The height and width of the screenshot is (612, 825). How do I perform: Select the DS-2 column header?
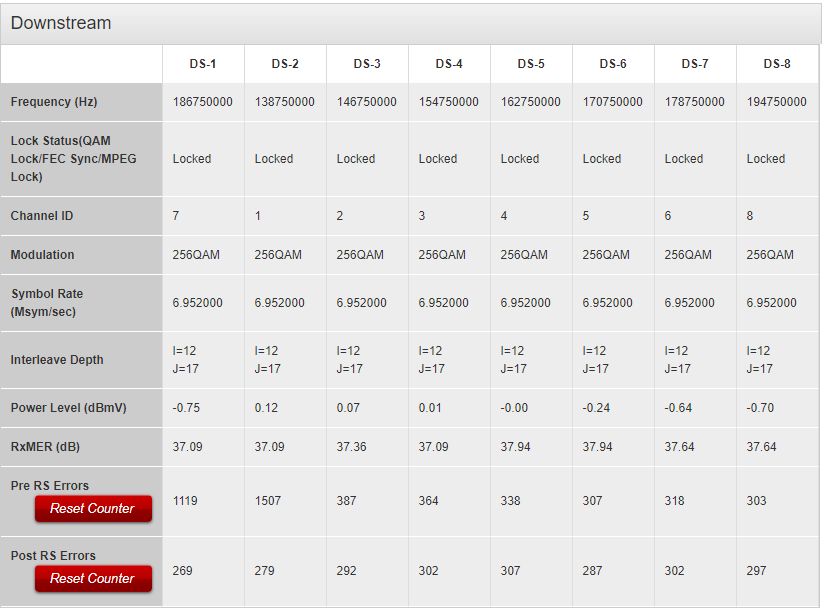point(285,64)
